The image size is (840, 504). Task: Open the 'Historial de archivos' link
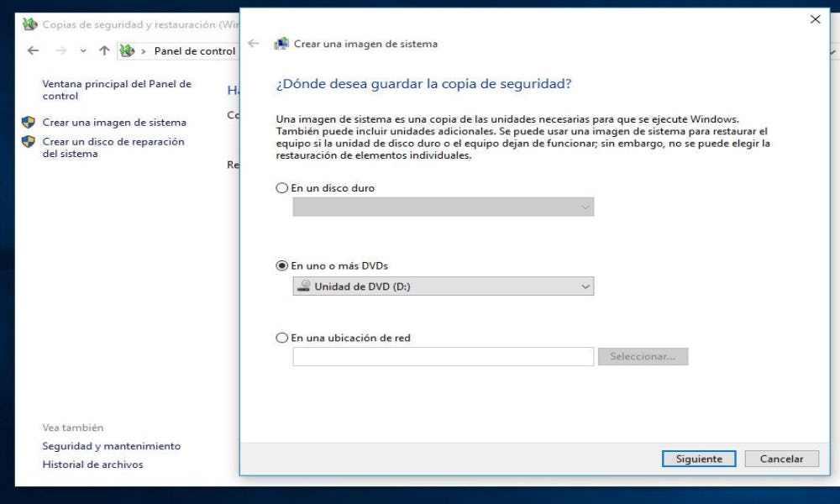(92, 465)
